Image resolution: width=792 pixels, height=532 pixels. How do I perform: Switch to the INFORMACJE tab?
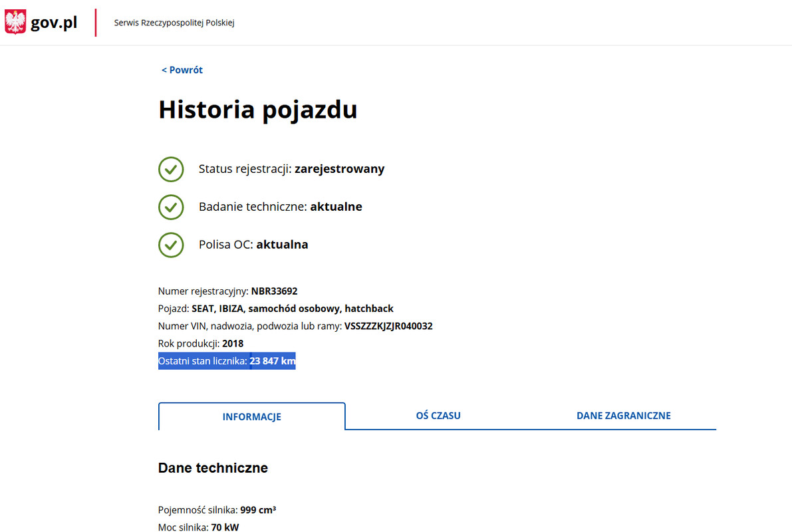pos(251,417)
